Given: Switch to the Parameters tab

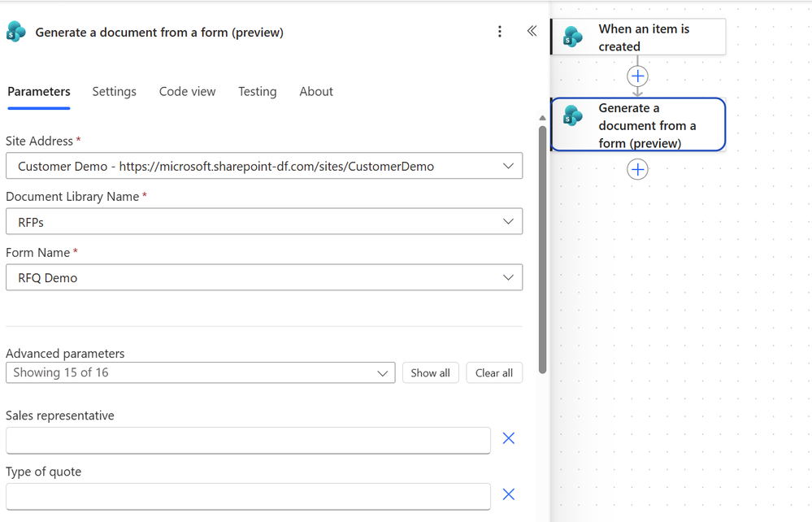Looking at the screenshot, I should coord(39,92).
